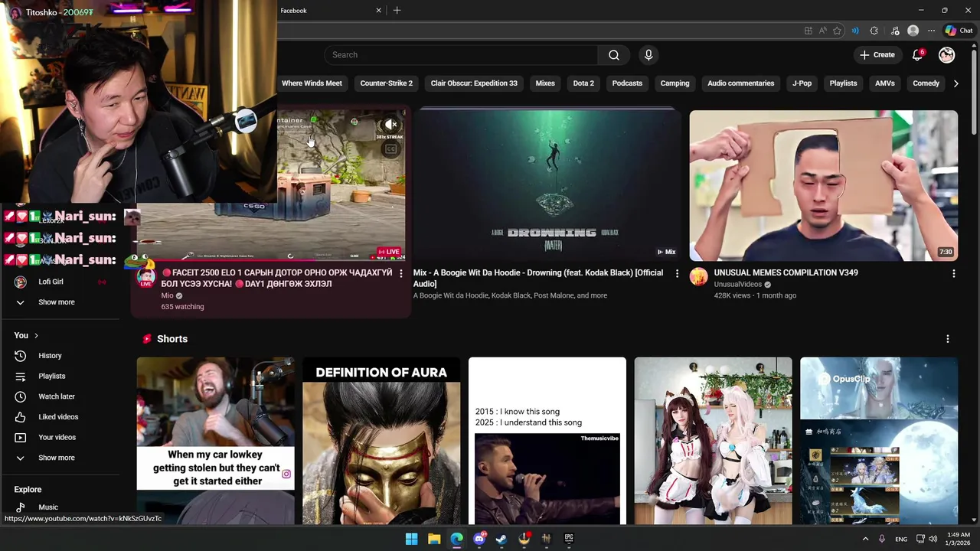Viewport: 980px width, 551px height.
Task: Close the Facebook tab
Action: coord(378,10)
